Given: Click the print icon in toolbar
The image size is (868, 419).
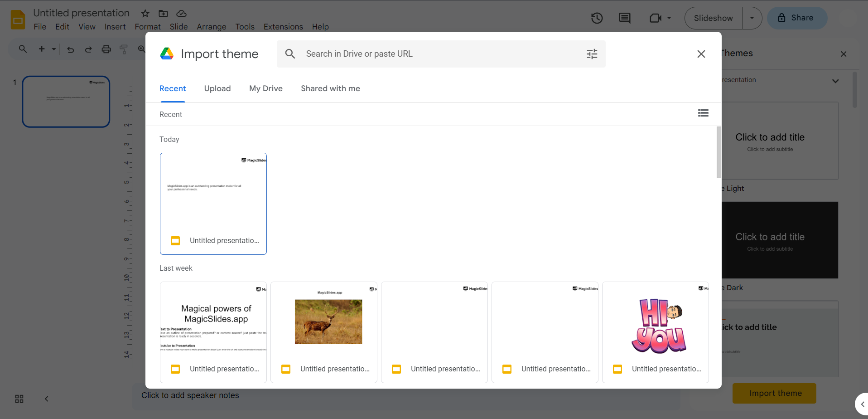Looking at the screenshot, I should (x=106, y=49).
